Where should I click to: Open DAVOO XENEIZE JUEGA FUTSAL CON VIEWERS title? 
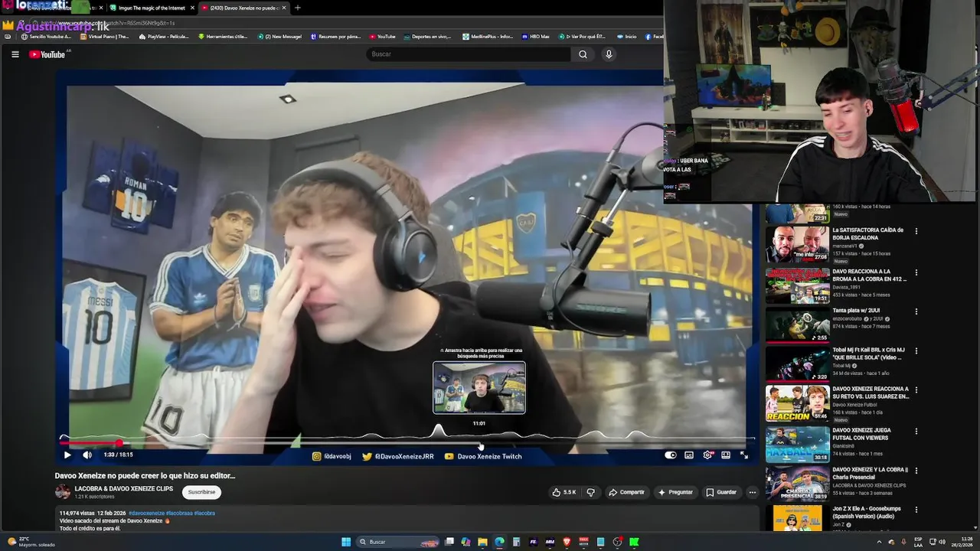pos(863,434)
